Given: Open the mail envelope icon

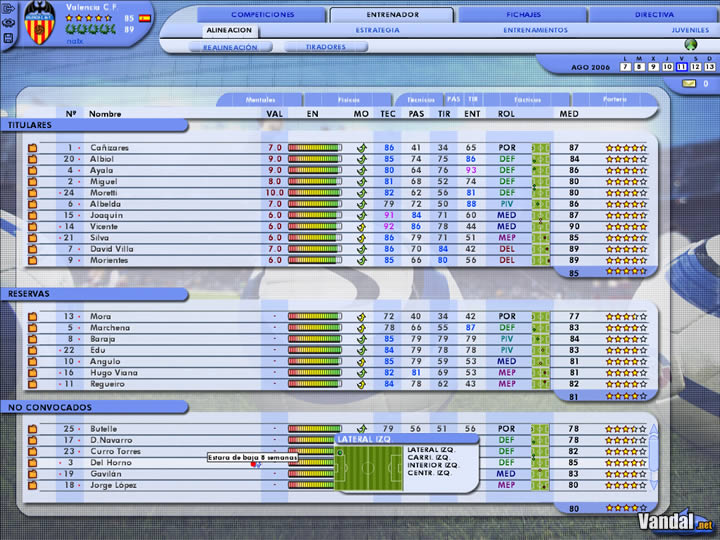Looking at the screenshot, I should [689, 84].
